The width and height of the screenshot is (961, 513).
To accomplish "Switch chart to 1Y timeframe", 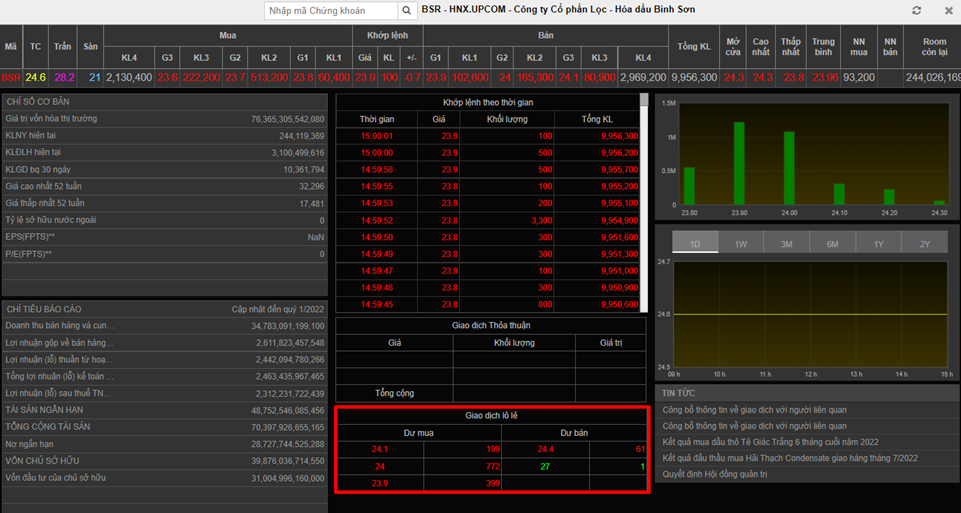I will [x=878, y=242].
